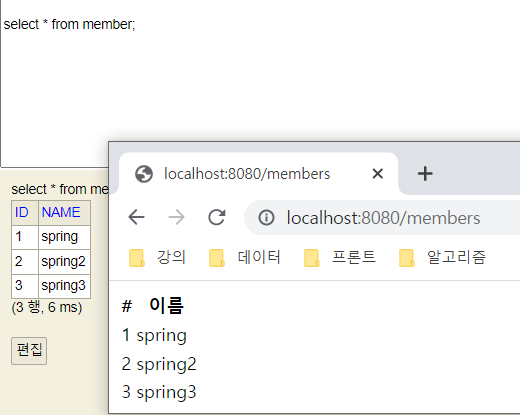Click the '2 spring2' row on members page
The height and width of the screenshot is (415, 520).
pos(159,364)
